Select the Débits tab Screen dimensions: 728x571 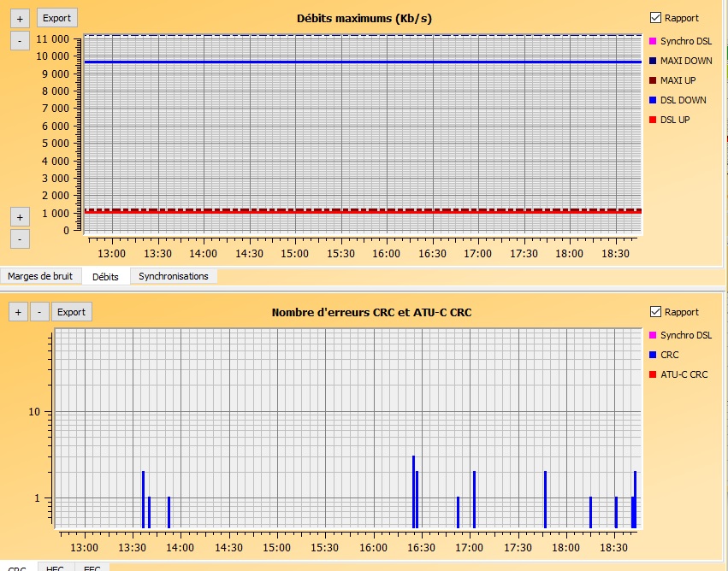coord(105,276)
